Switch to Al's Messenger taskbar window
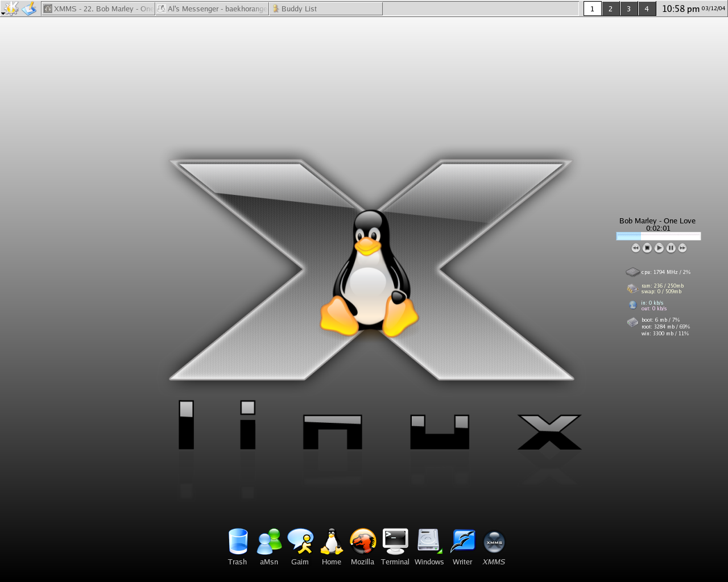The width and height of the screenshot is (728, 582). pos(212,9)
